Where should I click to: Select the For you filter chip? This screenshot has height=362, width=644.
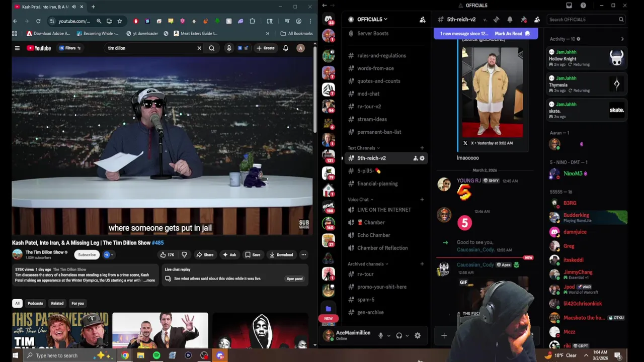coord(77,304)
